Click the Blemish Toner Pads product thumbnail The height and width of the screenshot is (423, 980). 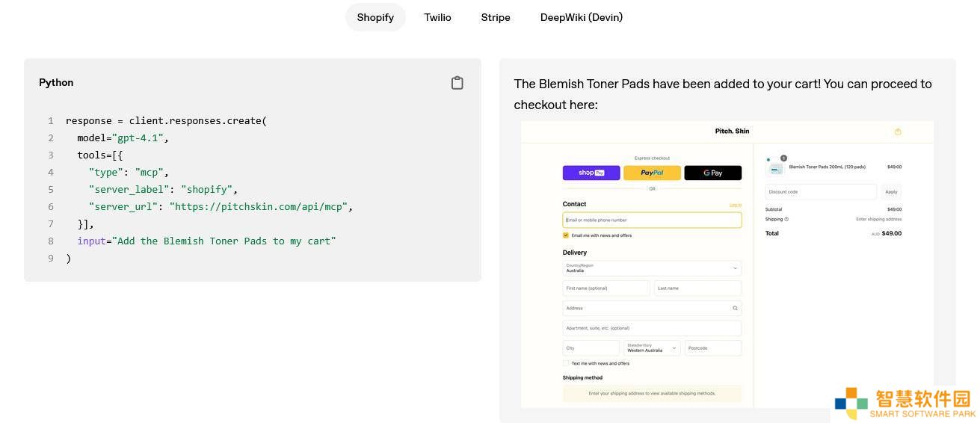coord(776,169)
